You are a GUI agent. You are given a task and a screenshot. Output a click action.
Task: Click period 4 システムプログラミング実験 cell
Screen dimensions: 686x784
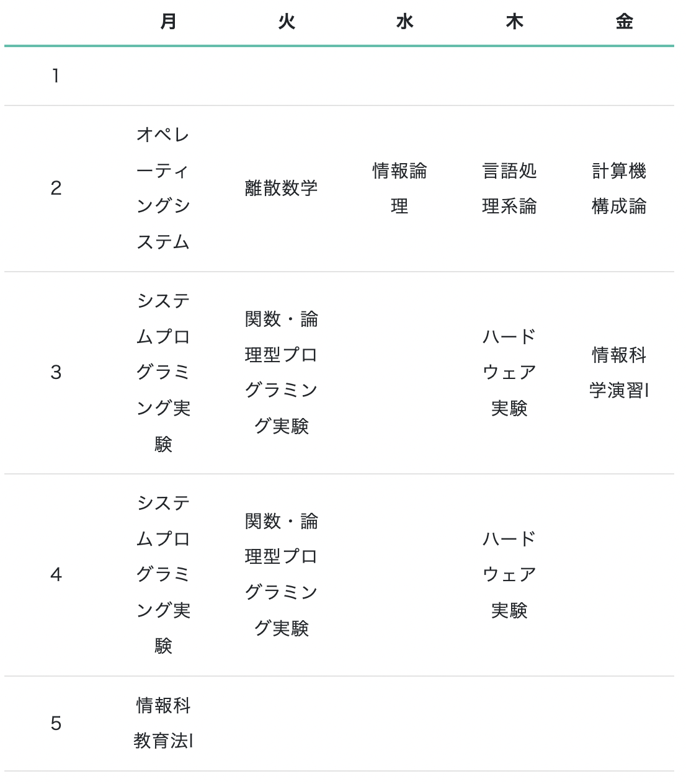click(163, 575)
